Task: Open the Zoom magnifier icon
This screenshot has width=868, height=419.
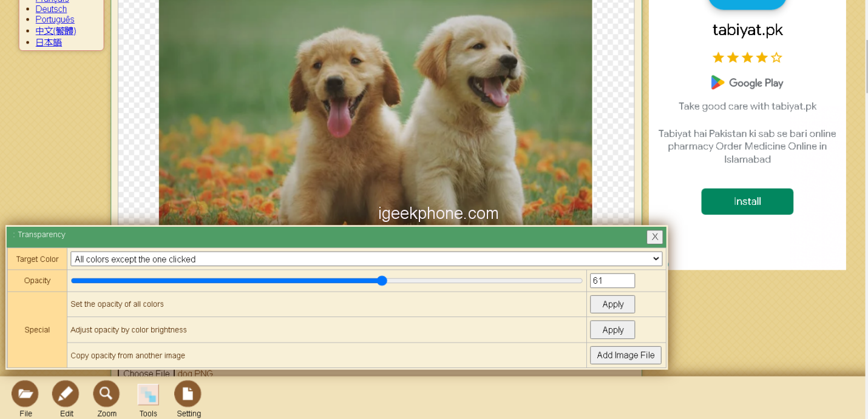Action: pyautogui.click(x=106, y=394)
